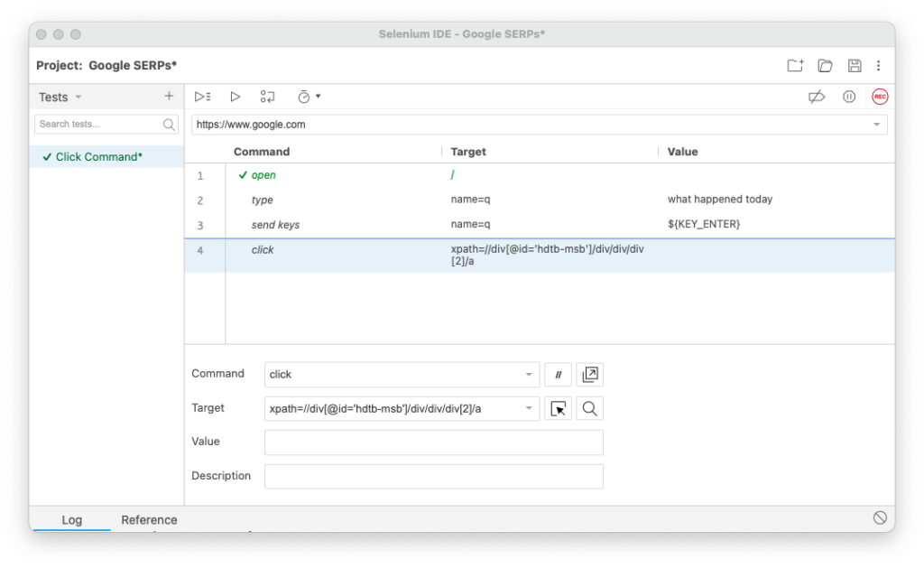Save the project using disk icon
924x568 pixels.
pyautogui.click(x=855, y=66)
